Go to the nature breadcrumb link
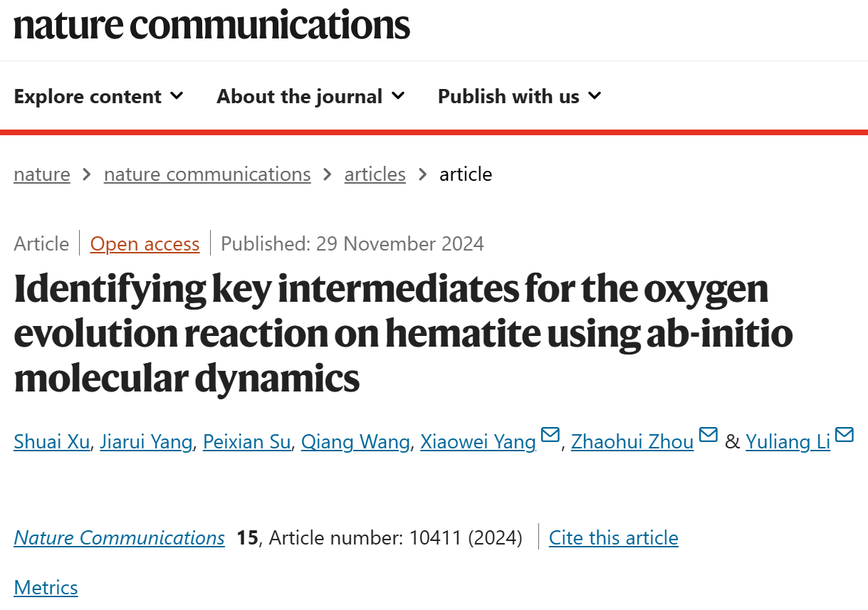The height and width of the screenshot is (610, 868). coord(42,174)
